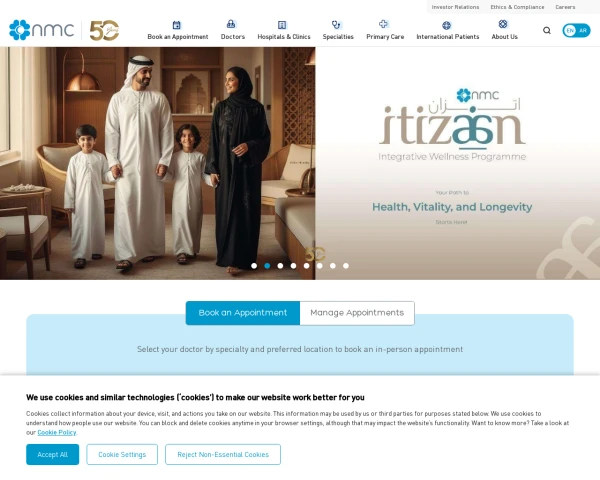Click the stethoscope Specialties icon
The width and height of the screenshot is (600, 480).
[336, 25]
